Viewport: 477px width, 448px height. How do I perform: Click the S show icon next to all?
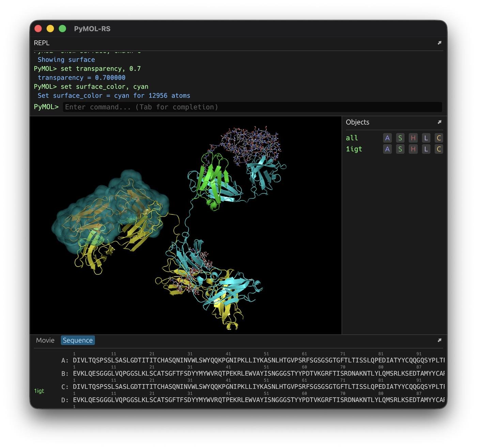pos(400,138)
